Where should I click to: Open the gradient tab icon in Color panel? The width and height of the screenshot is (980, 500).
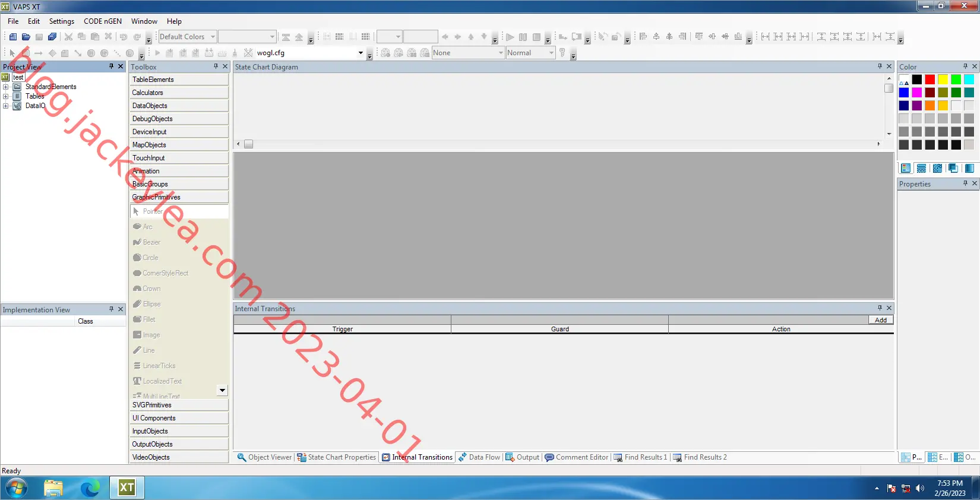(x=969, y=169)
